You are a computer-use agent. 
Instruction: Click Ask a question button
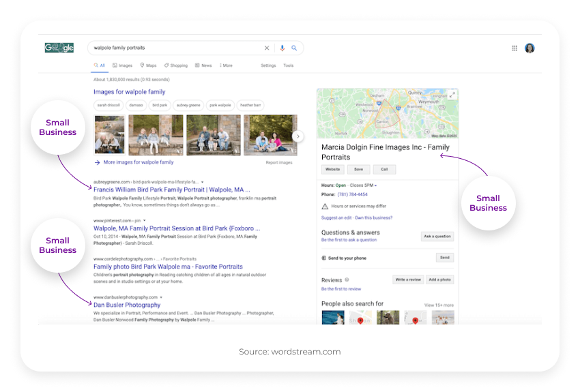[437, 237]
